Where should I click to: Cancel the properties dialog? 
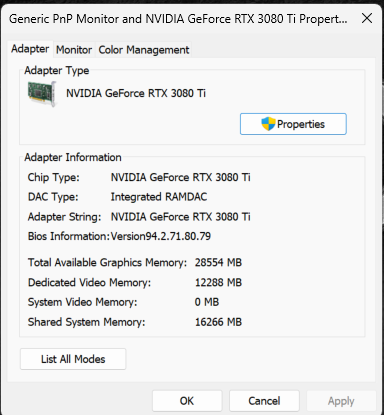click(x=264, y=401)
